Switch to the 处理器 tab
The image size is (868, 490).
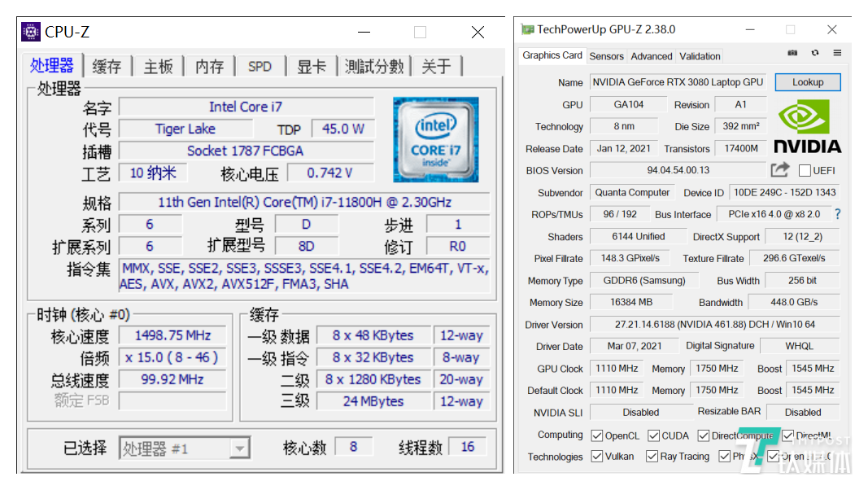click(52, 65)
